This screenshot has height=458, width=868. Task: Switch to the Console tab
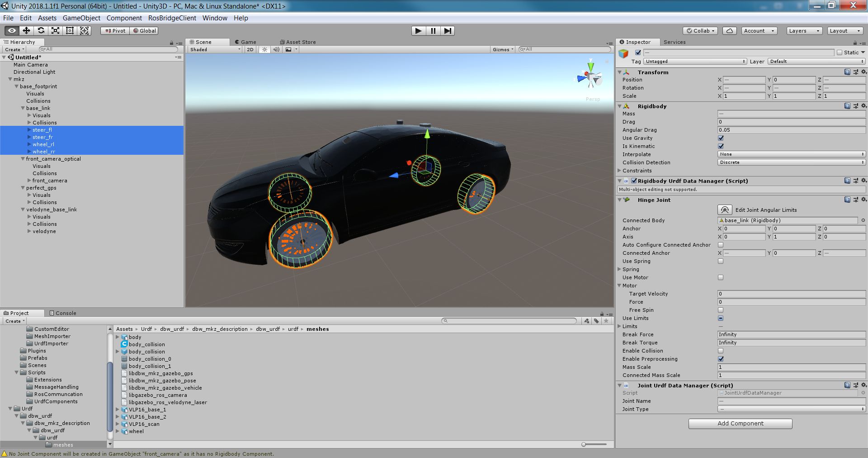point(63,313)
